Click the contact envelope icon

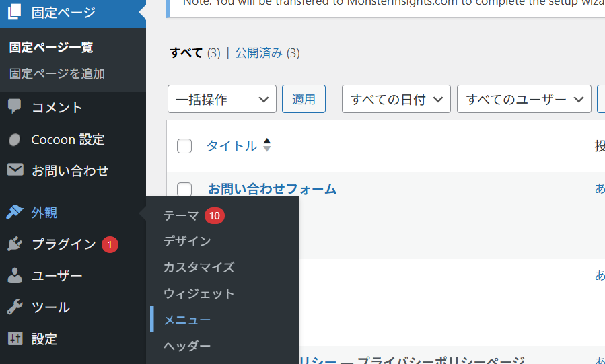tap(15, 170)
